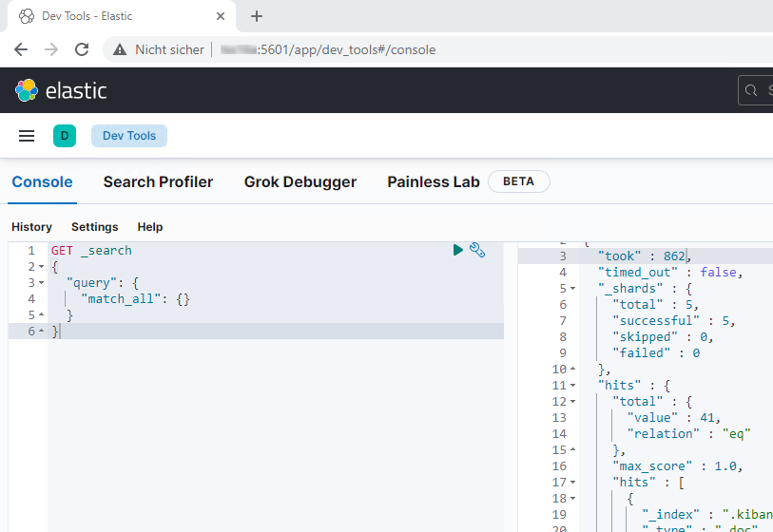Open the hamburger navigation menu
773x532 pixels.
point(27,136)
